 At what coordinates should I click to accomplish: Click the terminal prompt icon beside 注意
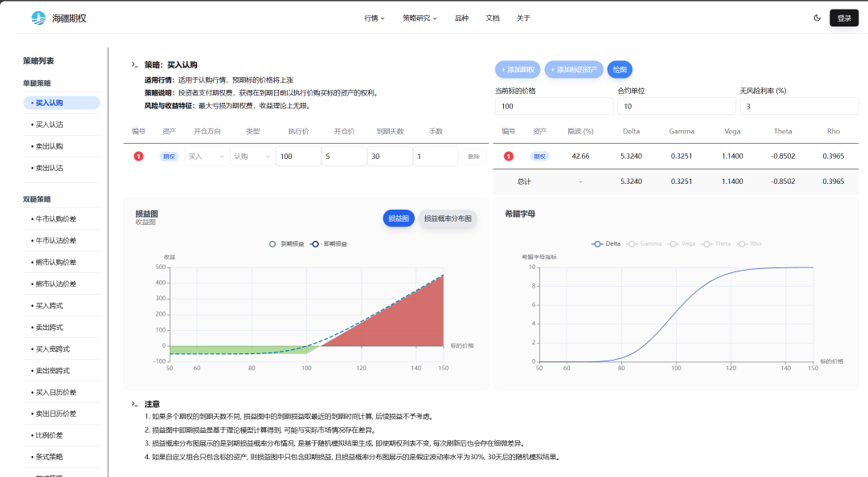point(134,404)
